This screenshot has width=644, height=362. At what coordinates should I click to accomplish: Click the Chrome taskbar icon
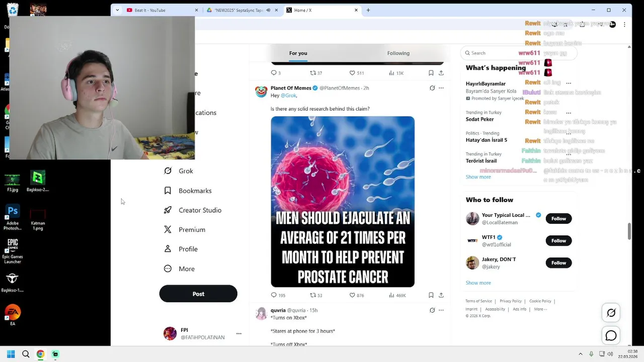click(x=40, y=354)
